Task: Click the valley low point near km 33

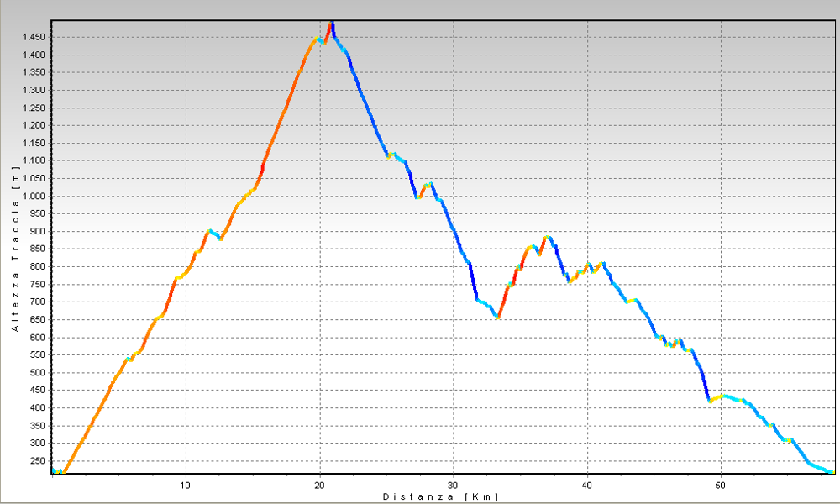Action: (498, 317)
